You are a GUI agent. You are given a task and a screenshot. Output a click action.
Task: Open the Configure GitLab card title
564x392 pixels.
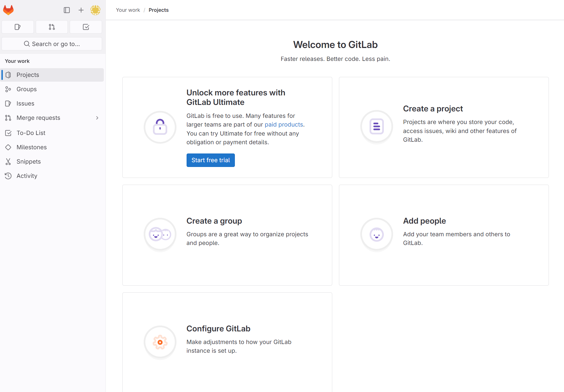click(x=218, y=329)
